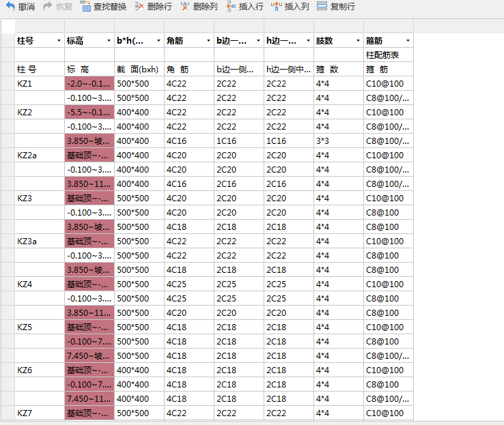This screenshot has width=504, height=425.
Task: Open the 柱号 column dropdown arrow
Action: click(x=59, y=41)
